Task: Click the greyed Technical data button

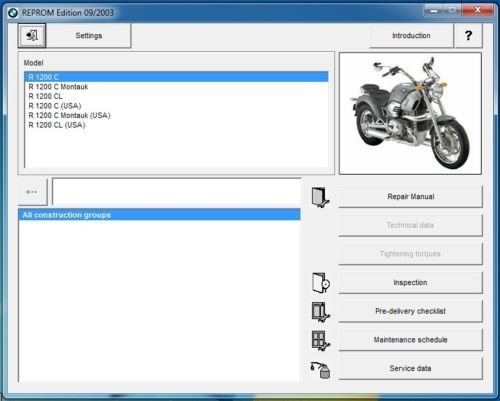Action: click(411, 225)
